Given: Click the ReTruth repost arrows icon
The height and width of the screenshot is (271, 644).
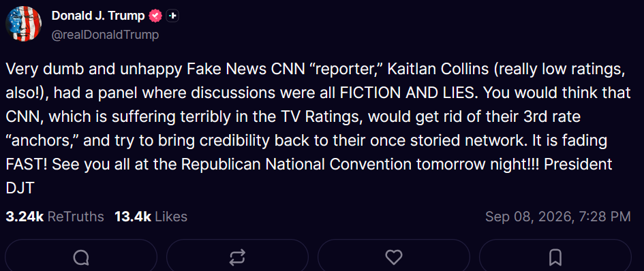Looking at the screenshot, I should (237, 257).
